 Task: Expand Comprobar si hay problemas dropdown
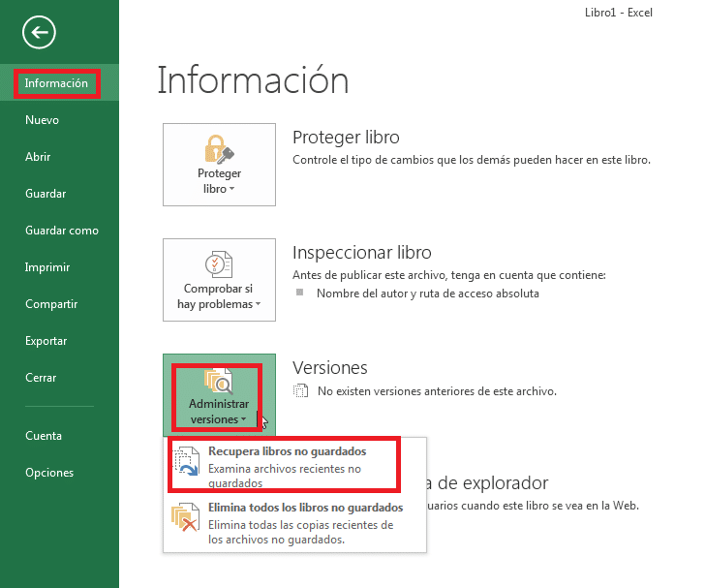click(219, 280)
